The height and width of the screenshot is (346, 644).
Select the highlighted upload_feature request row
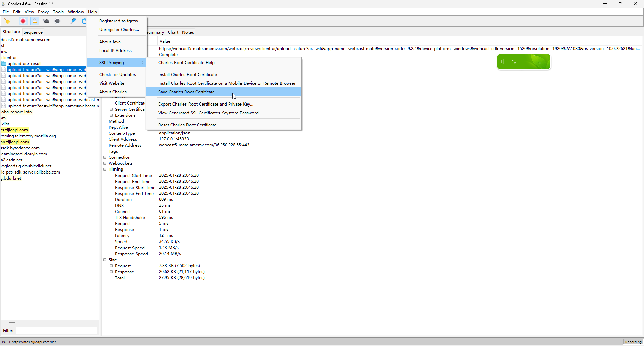(47, 70)
